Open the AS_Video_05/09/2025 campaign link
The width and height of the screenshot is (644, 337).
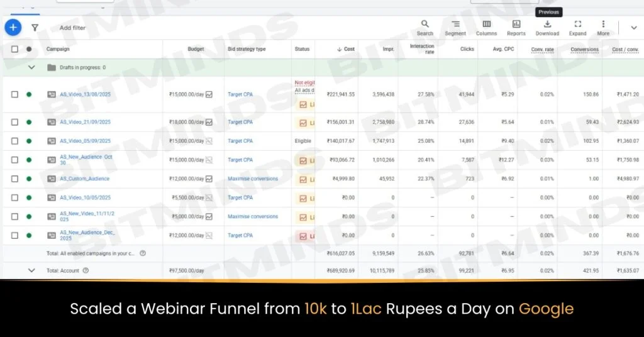[85, 141]
